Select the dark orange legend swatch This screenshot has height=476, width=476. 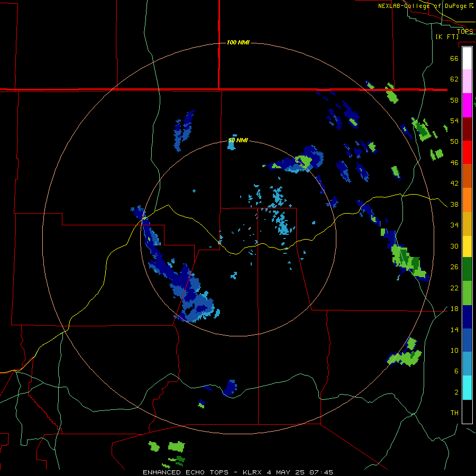click(467, 176)
